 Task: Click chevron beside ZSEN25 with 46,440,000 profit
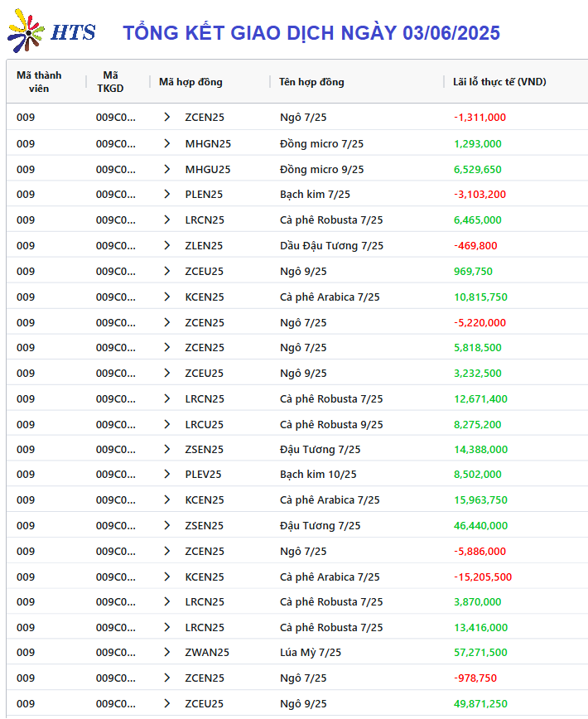coord(166,525)
